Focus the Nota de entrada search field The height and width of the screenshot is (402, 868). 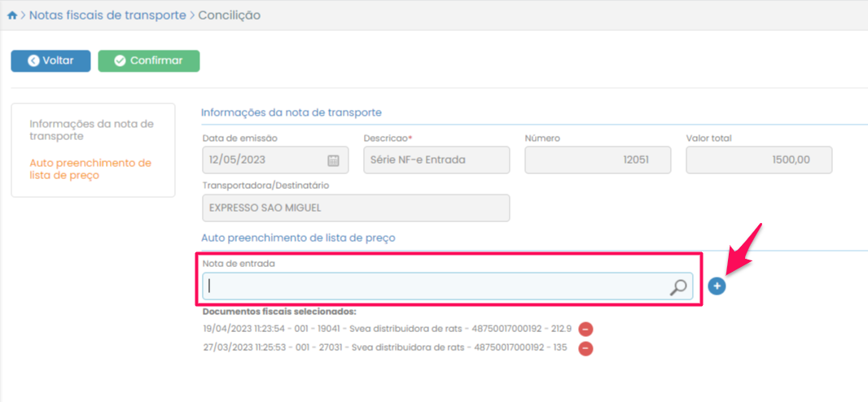pos(436,286)
